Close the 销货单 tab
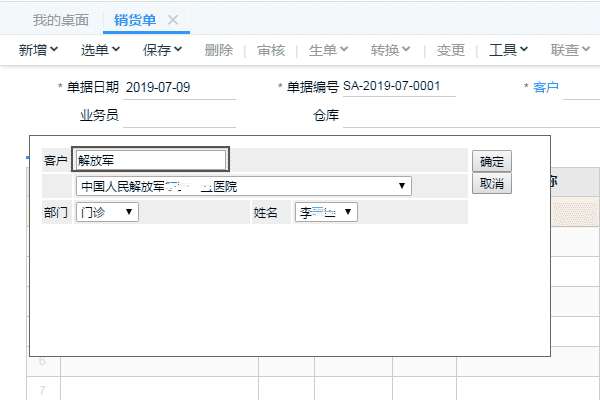 pyautogui.click(x=173, y=20)
